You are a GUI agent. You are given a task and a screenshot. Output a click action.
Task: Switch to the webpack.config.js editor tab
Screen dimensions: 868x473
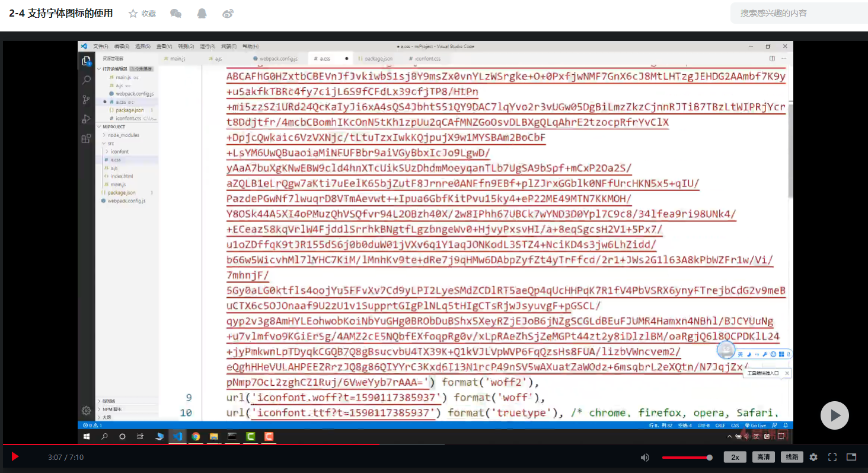(x=275, y=59)
